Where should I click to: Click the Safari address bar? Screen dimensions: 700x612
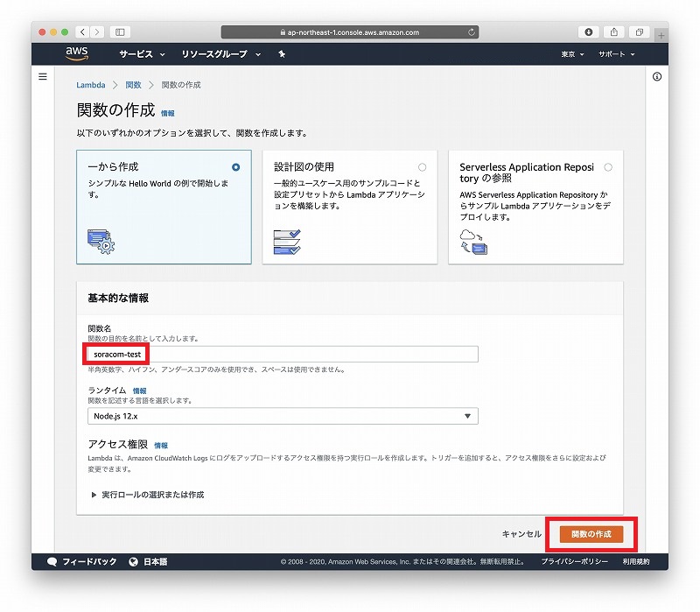pyautogui.click(x=350, y=32)
